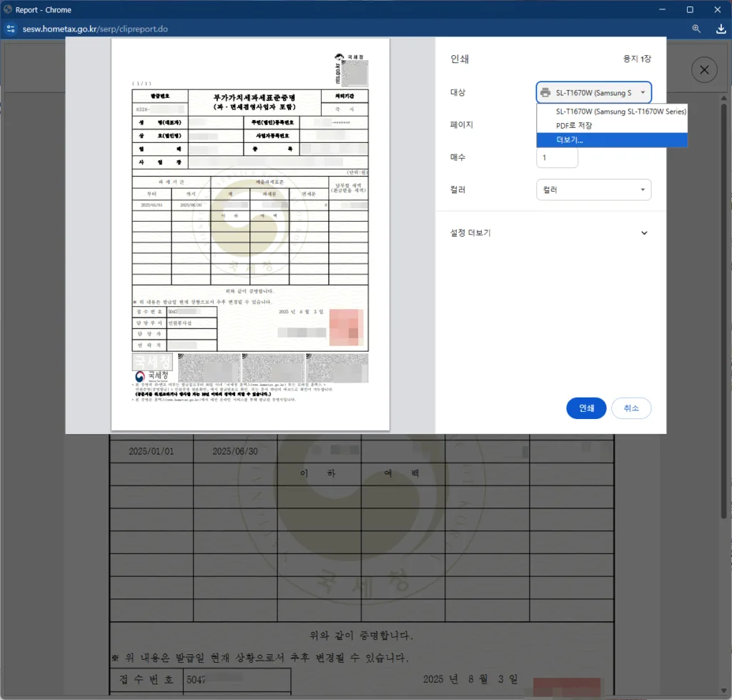
Task: Click the download icon in Chrome toolbar
Action: pos(721,29)
